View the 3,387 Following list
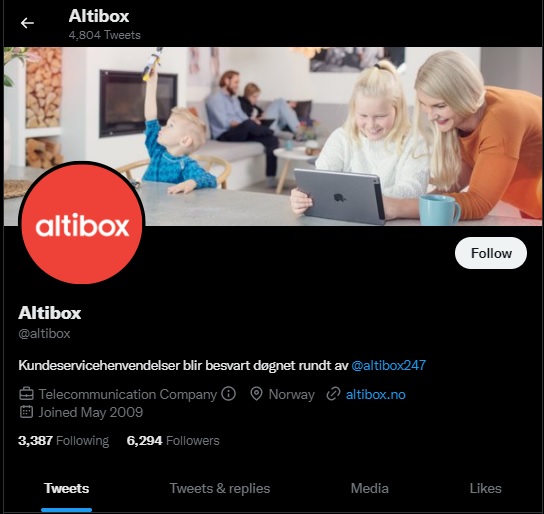Screen dimensions: 544x514 tap(63, 440)
